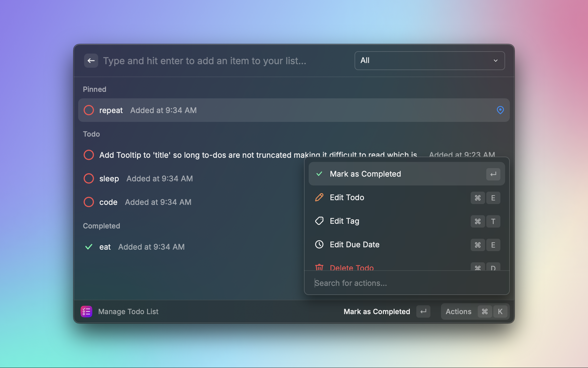
Task: Click the back arrow button
Action: [x=91, y=61]
